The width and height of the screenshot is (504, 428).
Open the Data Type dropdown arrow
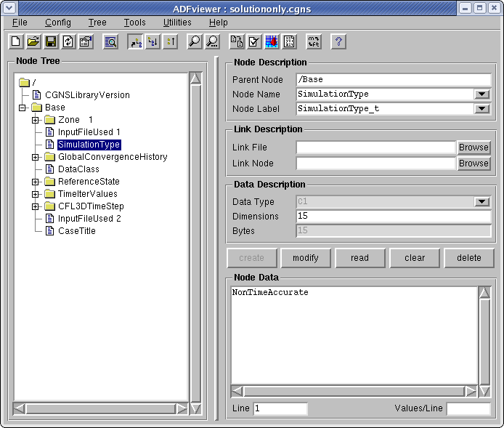coord(481,201)
